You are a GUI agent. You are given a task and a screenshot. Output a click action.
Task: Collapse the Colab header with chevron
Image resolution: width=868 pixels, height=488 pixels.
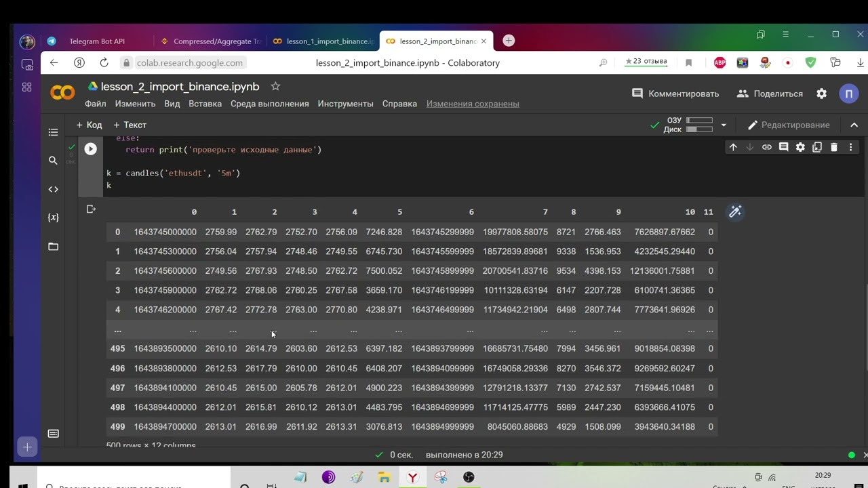854,125
